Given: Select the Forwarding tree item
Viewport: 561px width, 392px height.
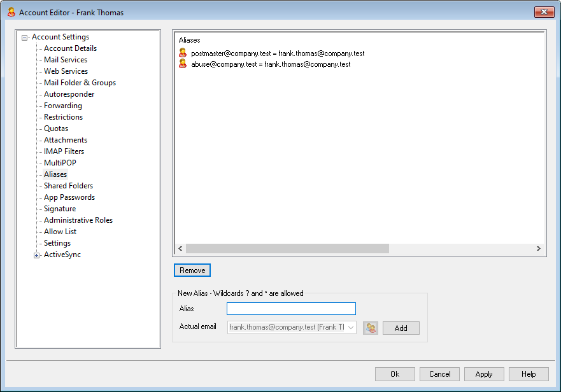Looking at the screenshot, I should [62, 106].
